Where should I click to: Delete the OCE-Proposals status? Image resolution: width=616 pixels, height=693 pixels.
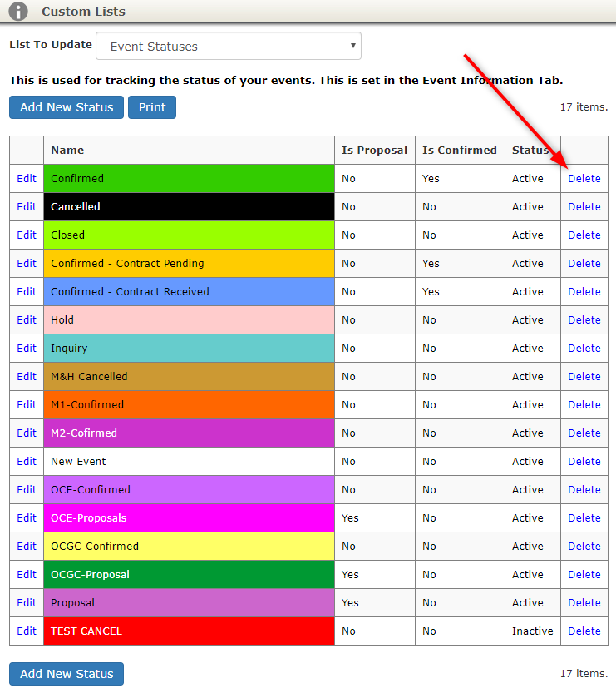pos(584,518)
